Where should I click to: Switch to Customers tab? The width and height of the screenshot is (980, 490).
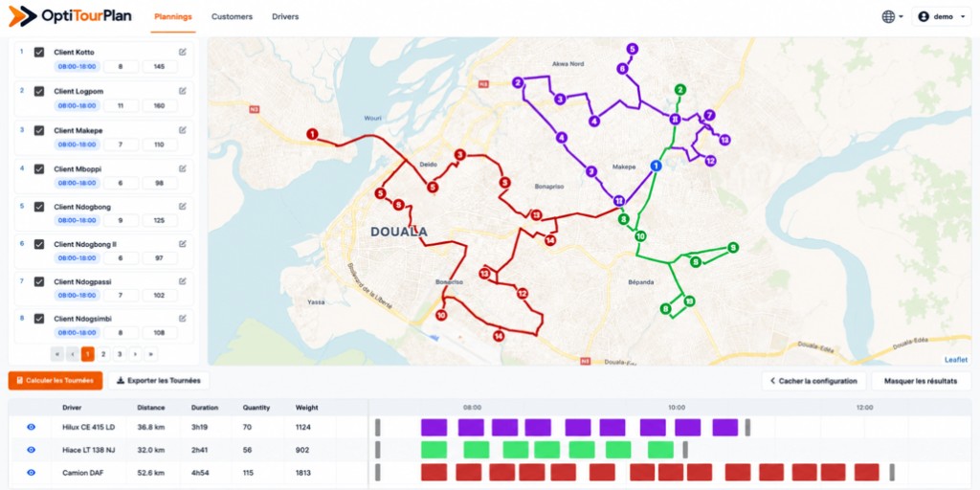click(232, 17)
